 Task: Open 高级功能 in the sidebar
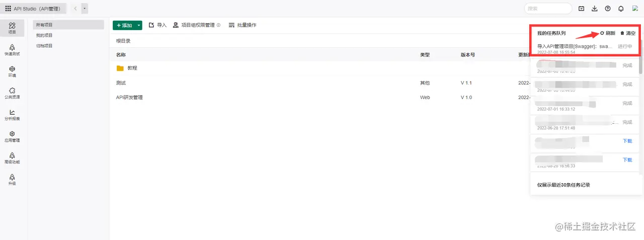(x=12, y=158)
